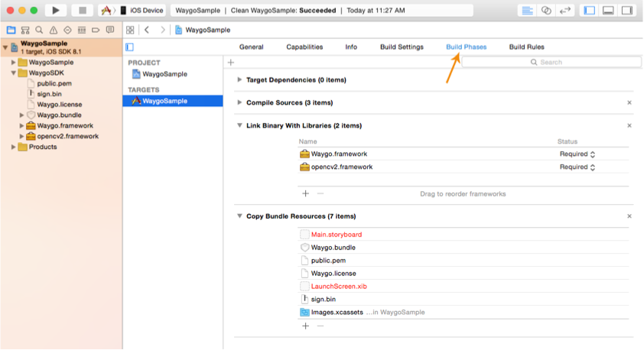
Task: Select public.pem in navigator
Action: click(x=54, y=83)
